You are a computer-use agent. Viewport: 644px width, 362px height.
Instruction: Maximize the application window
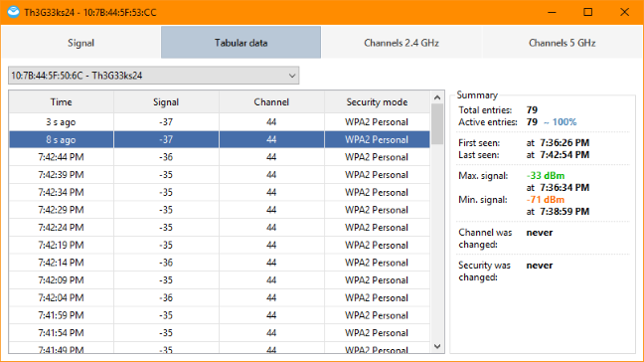click(x=587, y=12)
